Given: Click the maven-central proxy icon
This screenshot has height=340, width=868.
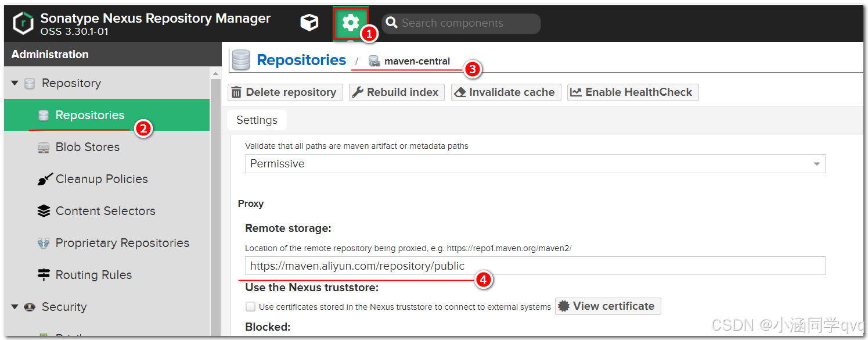Looking at the screenshot, I should click(374, 61).
